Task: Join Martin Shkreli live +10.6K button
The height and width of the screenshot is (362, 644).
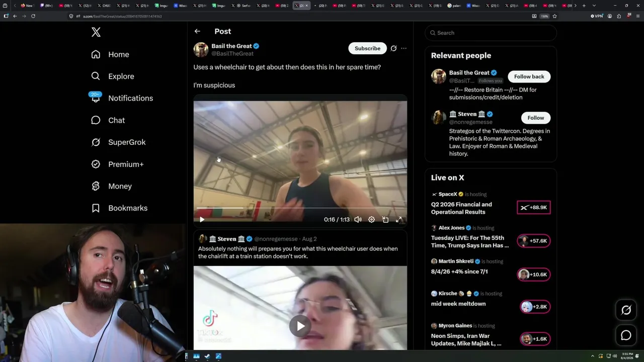Action: pyautogui.click(x=534, y=275)
